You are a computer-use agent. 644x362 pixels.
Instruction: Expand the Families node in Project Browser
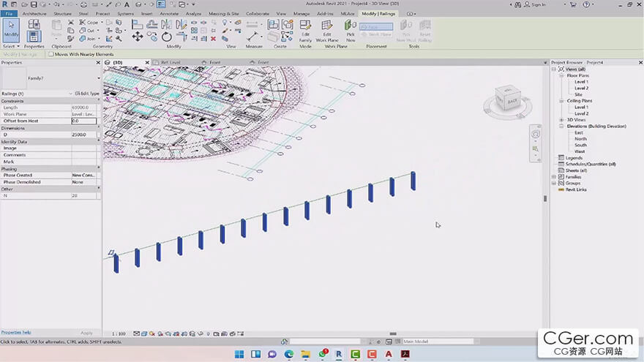click(554, 177)
